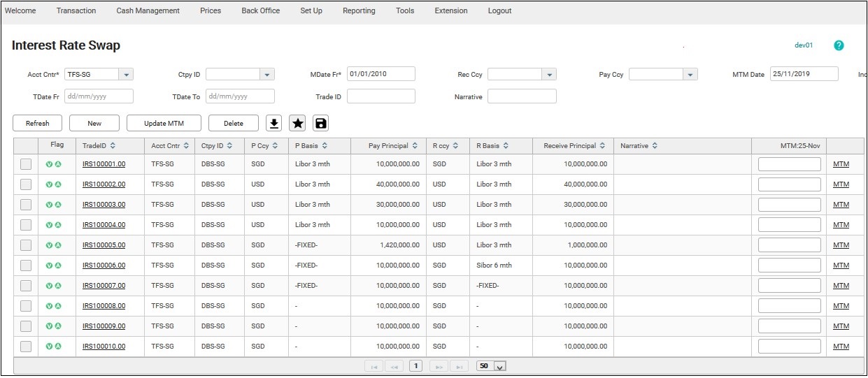Screen dimensions: 868x378
Task: Click the MTM value field for IRS100002.00
Action: (x=789, y=184)
